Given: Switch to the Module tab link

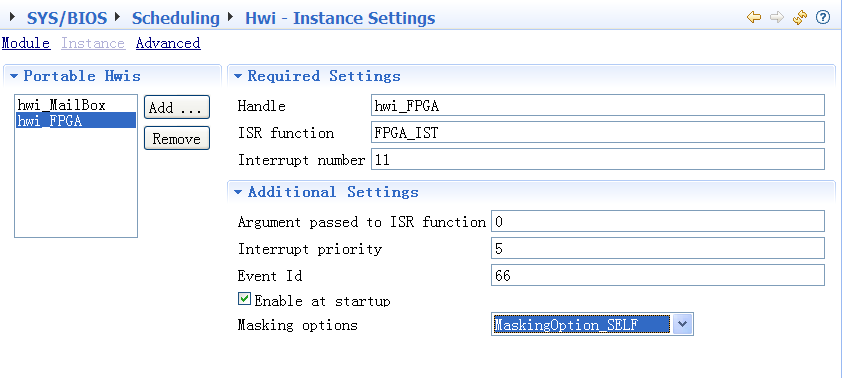Looking at the screenshot, I should click(26, 43).
